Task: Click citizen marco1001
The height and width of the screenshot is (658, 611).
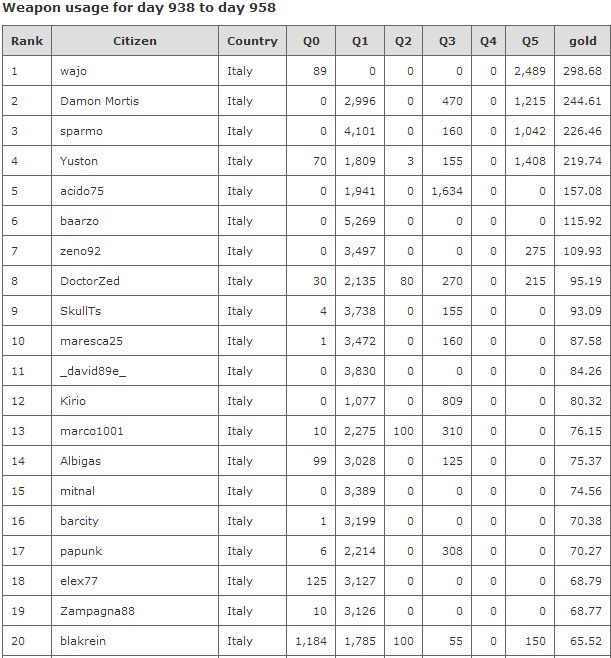Action: (91, 431)
